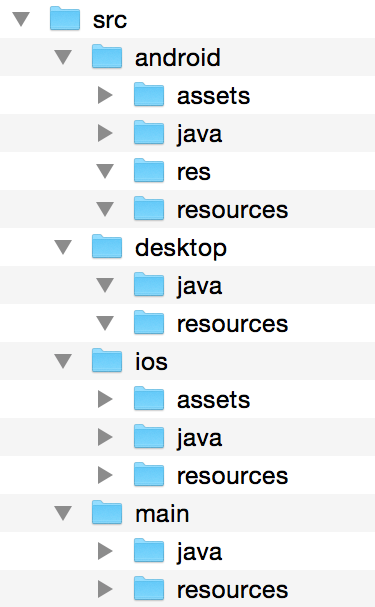
Task: Collapse the src folder disclosure triangle
Action: point(21,19)
